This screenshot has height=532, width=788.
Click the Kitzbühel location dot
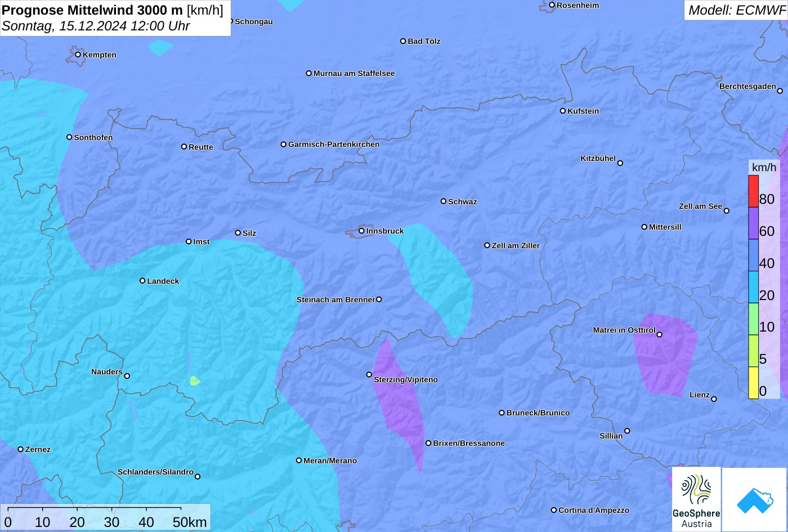(x=620, y=163)
